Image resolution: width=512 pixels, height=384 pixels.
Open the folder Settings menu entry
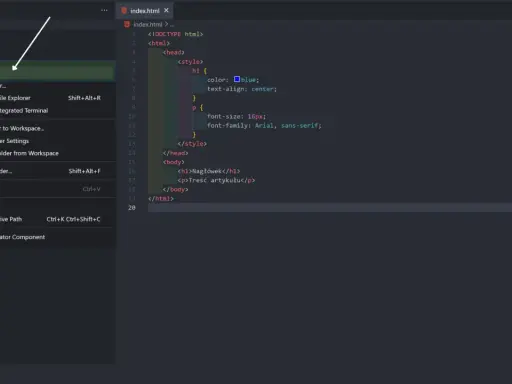57,141
